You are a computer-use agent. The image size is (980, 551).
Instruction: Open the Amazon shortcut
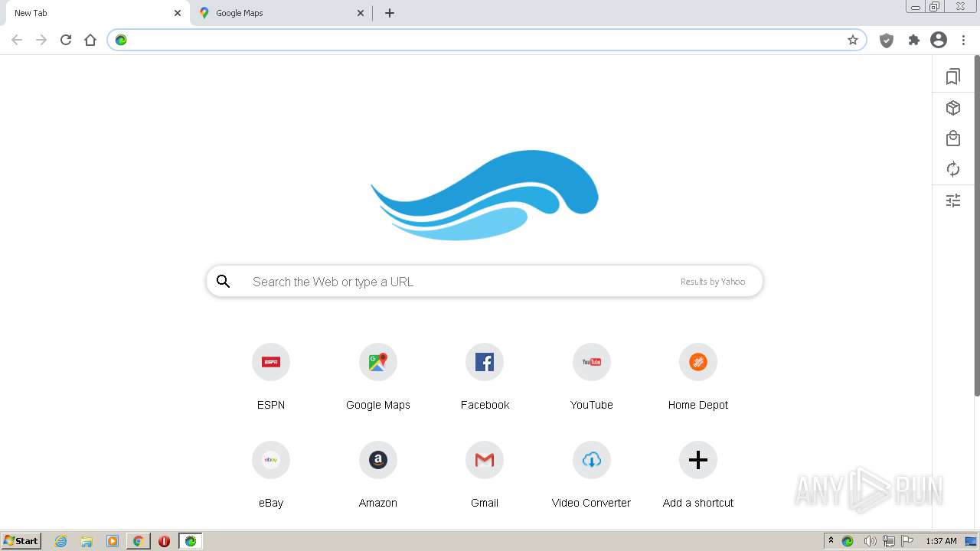tap(378, 460)
